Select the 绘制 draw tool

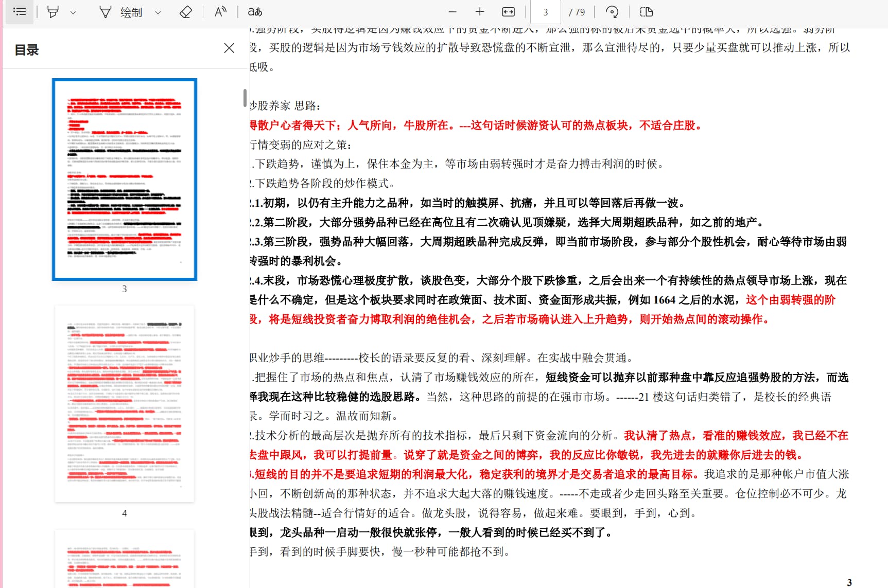pyautogui.click(x=121, y=12)
